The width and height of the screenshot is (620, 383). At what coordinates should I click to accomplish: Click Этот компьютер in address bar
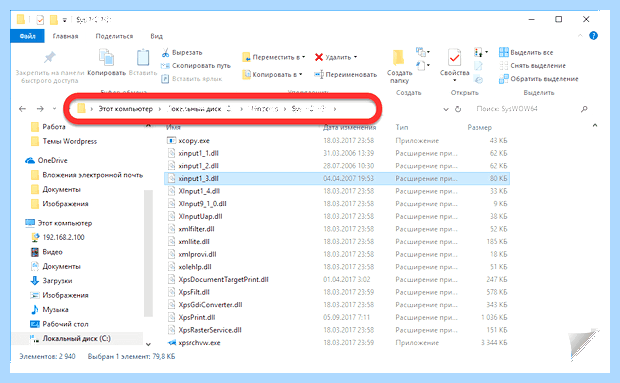coord(125,109)
